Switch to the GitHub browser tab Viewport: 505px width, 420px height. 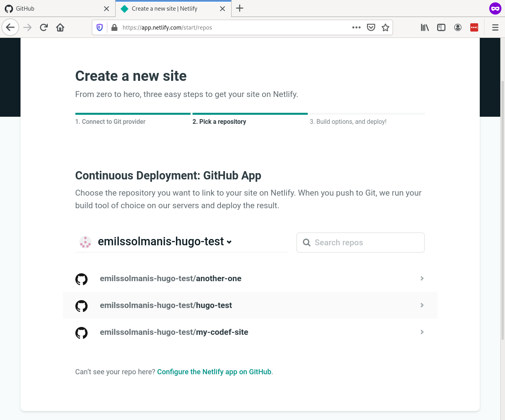click(x=58, y=9)
